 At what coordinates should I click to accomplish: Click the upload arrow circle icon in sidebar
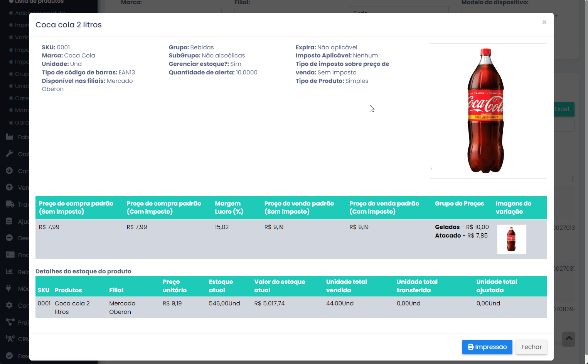[10, 187]
